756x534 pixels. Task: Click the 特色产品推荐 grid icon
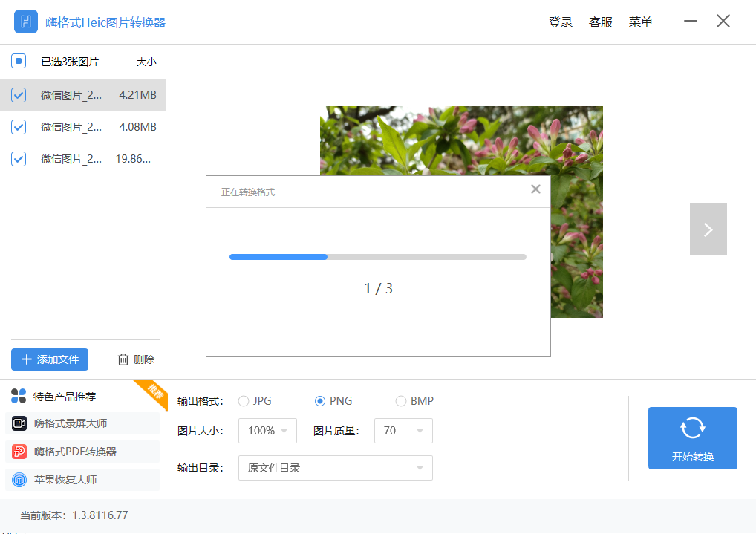18,396
